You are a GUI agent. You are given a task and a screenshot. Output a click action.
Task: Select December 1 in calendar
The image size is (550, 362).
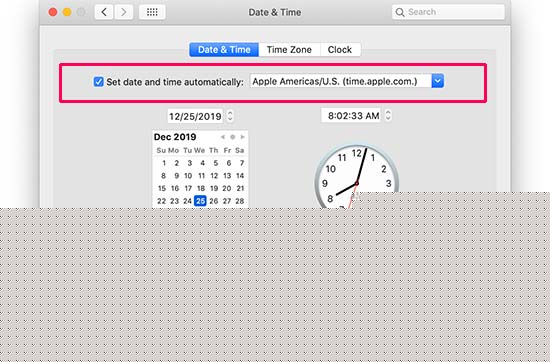[164, 163]
